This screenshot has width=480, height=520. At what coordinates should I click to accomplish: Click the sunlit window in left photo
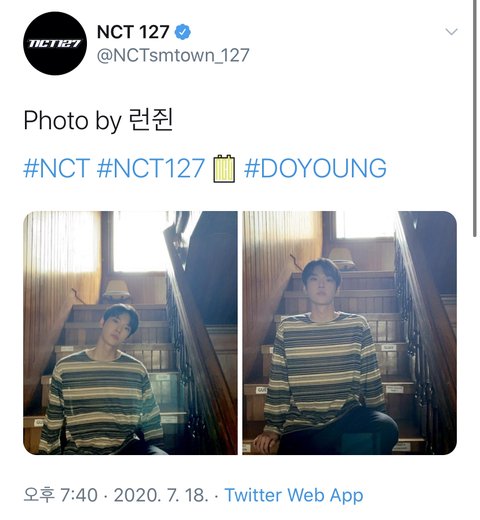pyautogui.click(x=140, y=242)
